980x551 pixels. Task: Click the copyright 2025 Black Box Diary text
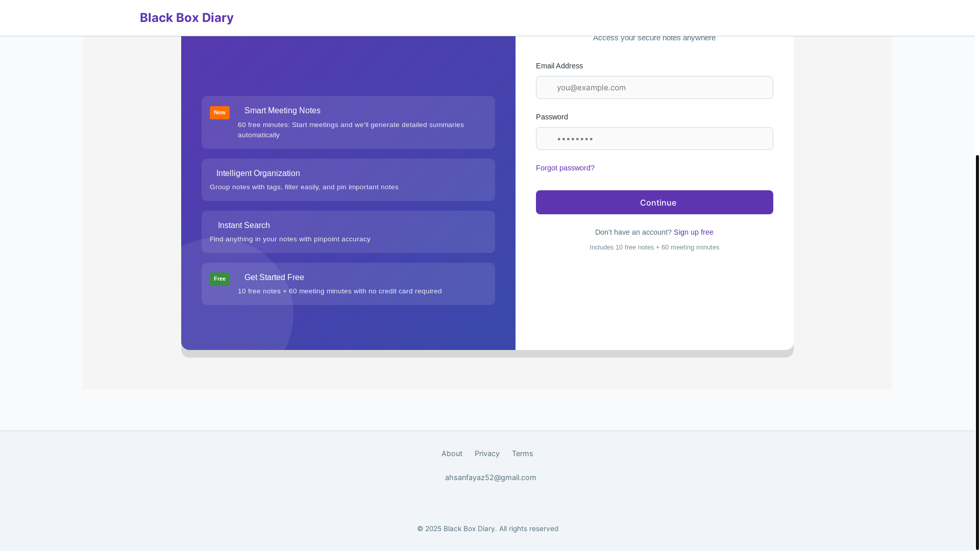[x=487, y=529]
